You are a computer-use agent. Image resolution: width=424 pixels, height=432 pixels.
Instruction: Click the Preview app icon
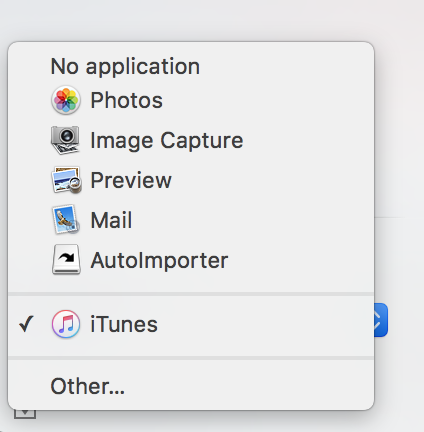point(66,180)
